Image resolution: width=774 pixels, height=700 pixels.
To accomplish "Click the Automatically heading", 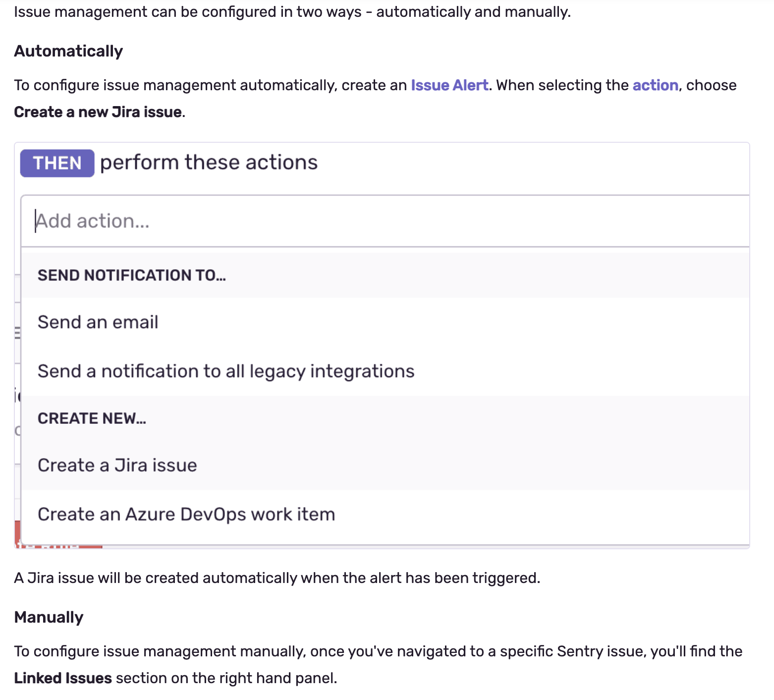I will point(68,51).
